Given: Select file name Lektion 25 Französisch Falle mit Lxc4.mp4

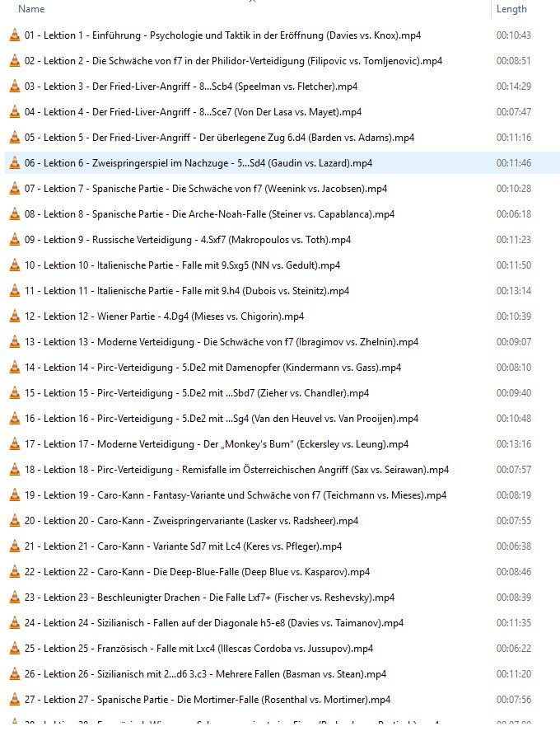Looking at the screenshot, I should (x=198, y=649).
